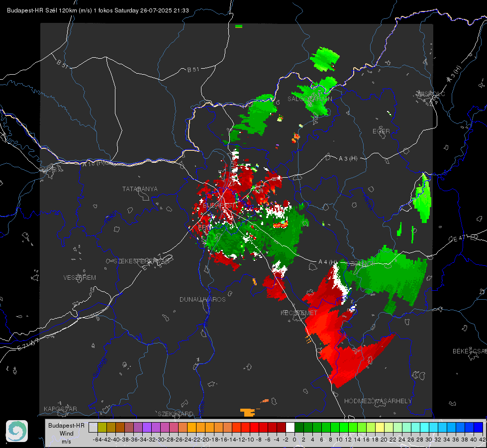Click the SZÉKESFEHÉRVÁR city label
Image resolution: width=487 pixels, height=448 pixels.
pyautogui.click(x=142, y=261)
